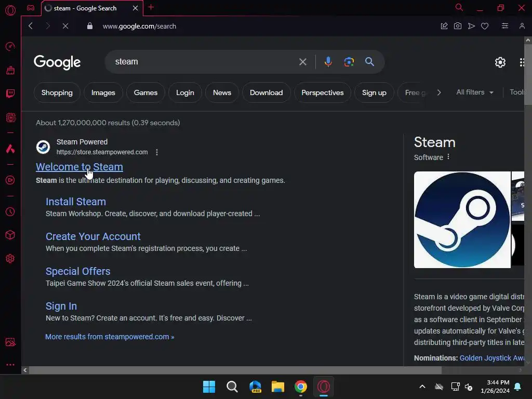Take a snapshot with camera icon
Viewport: 532px width, 399px height.
click(457, 26)
